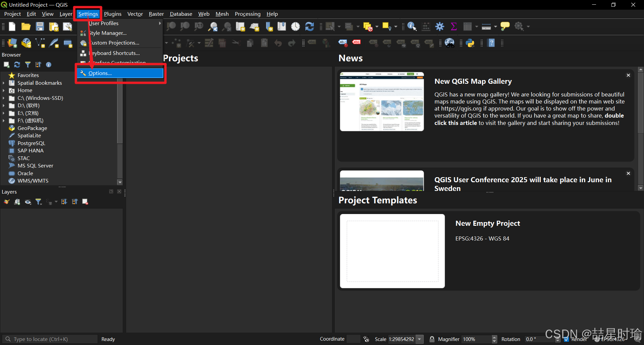Viewport: 644px width, 345px height.
Task: Open the Filter Legend dropdown in Layers panel
Action: click(x=39, y=202)
